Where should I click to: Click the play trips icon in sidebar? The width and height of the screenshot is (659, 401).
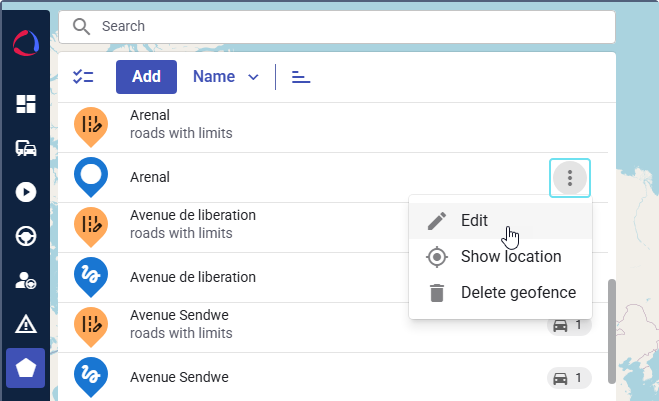[26, 192]
